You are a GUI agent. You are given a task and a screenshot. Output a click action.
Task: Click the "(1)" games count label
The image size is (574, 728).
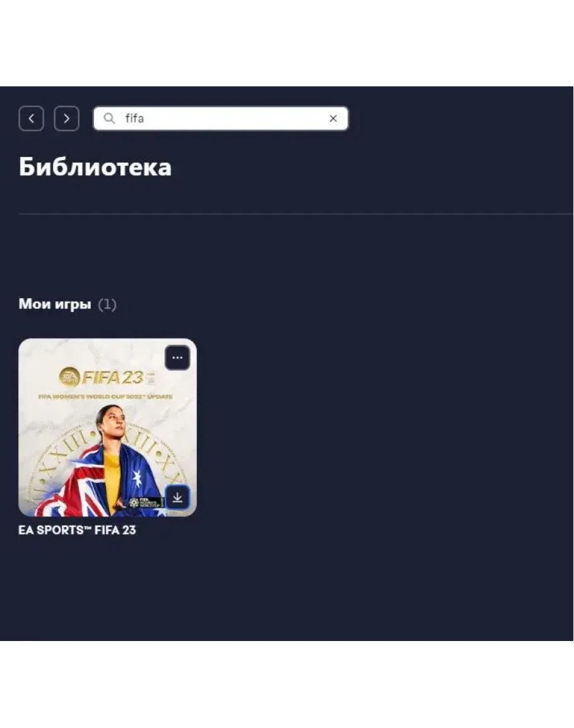point(107,304)
